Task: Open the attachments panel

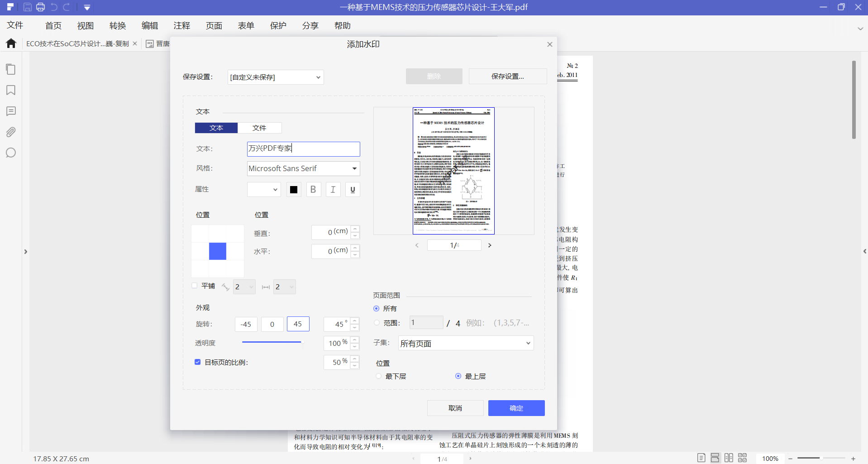Action: 11,132
